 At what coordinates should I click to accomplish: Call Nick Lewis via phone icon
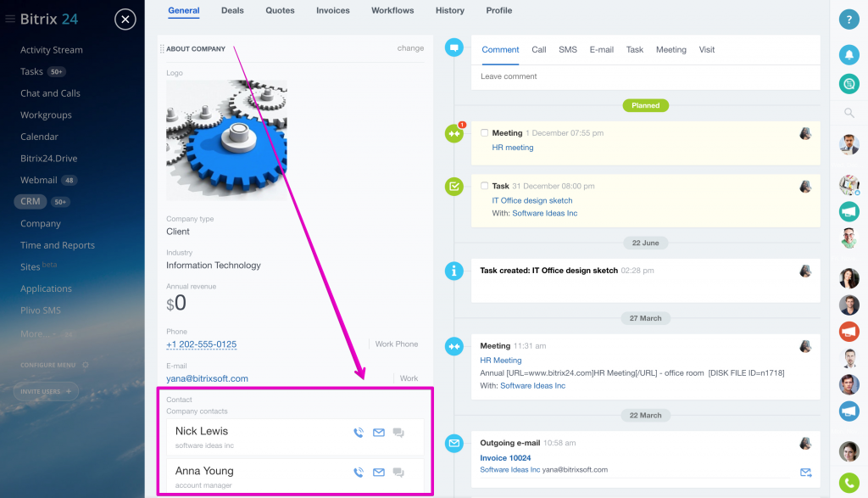pyautogui.click(x=359, y=433)
